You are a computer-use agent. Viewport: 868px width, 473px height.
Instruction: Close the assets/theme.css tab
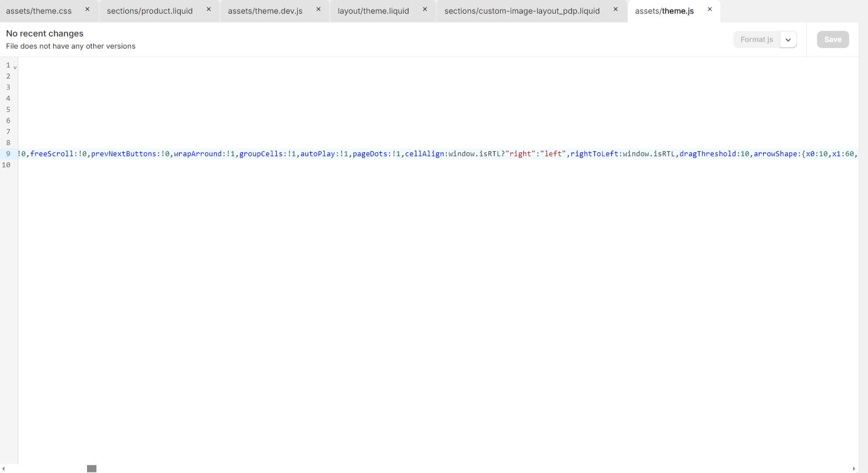(x=87, y=9)
